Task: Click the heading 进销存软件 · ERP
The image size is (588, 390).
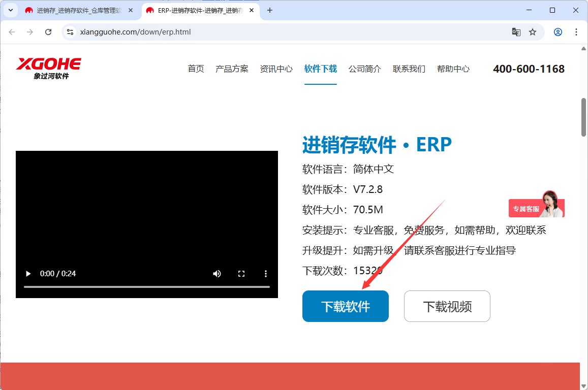Action: (x=377, y=145)
